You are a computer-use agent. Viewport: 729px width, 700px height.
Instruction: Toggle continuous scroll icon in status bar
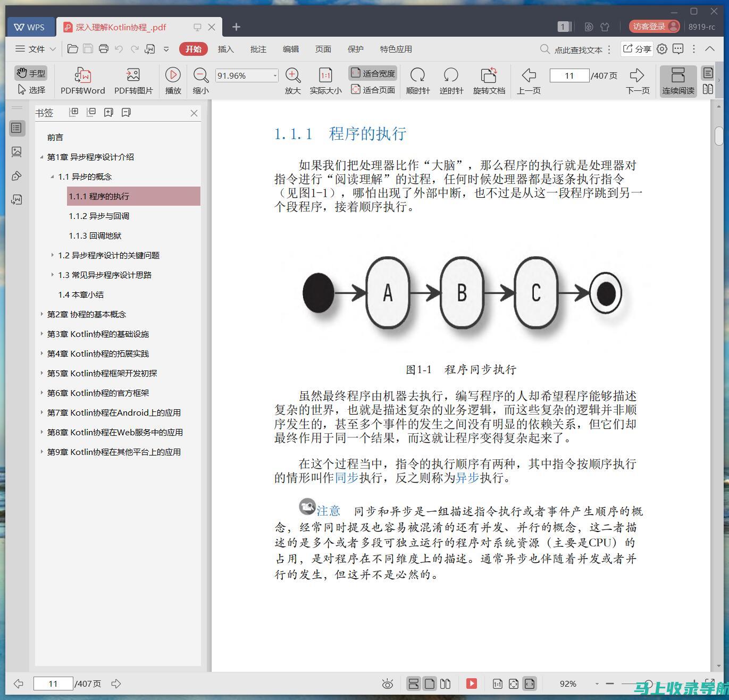click(414, 684)
